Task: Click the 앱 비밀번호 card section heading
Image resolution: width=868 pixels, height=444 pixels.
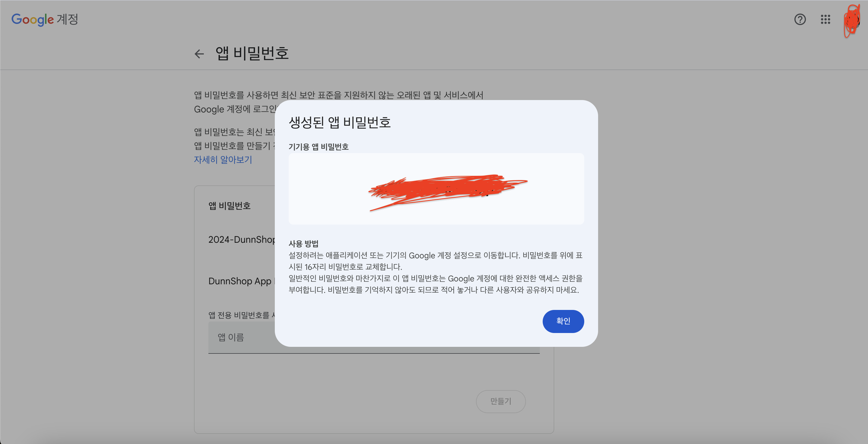Action: click(x=229, y=206)
